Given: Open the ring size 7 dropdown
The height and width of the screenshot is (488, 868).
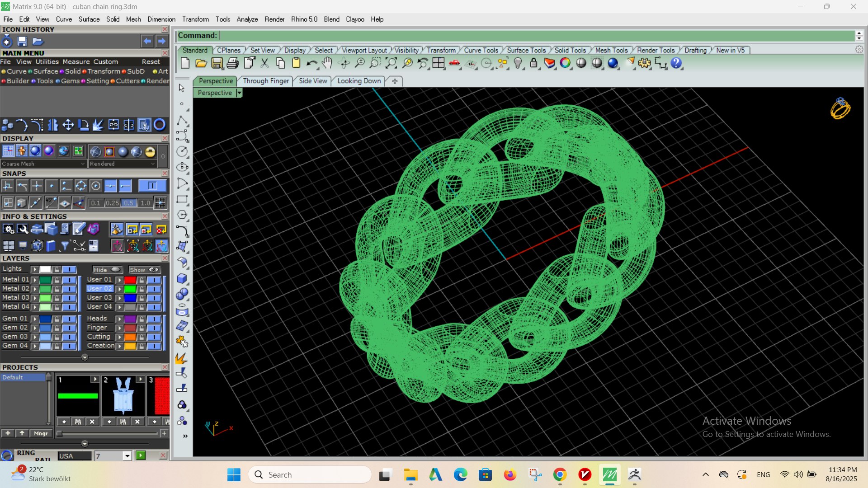Looking at the screenshot, I should click(127, 456).
